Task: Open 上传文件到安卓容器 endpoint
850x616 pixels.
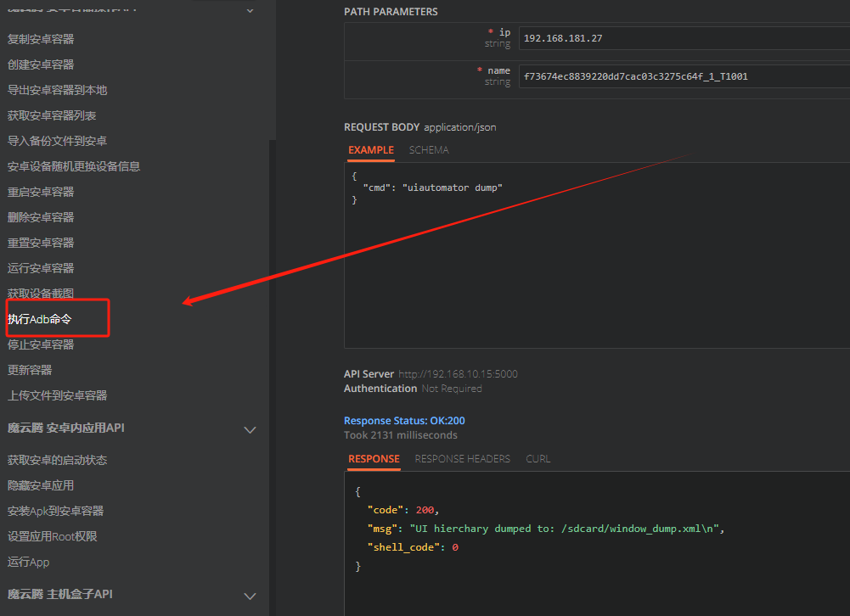Action: (57, 395)
